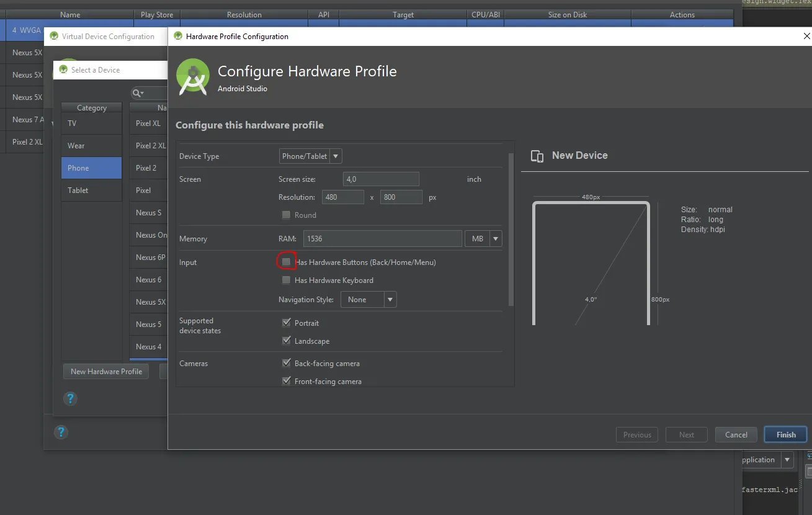Open the Device Type dropdown
Image resolution: width=812 pixels, height=515 pixels.
pos(311,156)
